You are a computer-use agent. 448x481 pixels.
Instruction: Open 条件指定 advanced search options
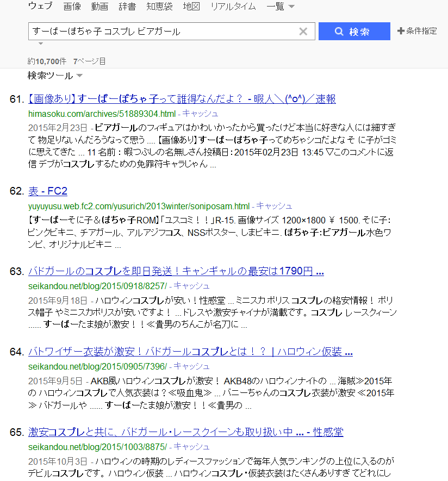pyautogui.click(x=417, y=31)
